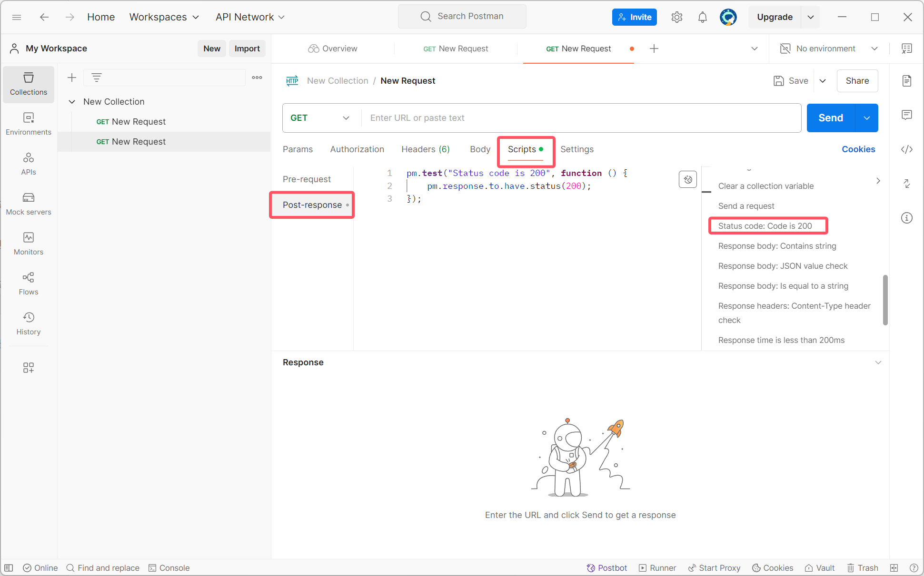Open Workspaces dropdown
Screen dimensions: 924x576
(x=164, y=17)
